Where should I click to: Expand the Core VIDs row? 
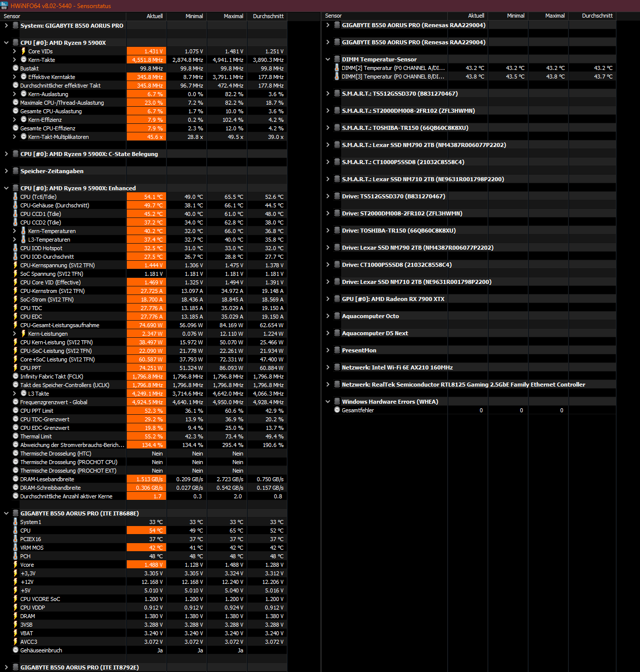coord(15,51)
